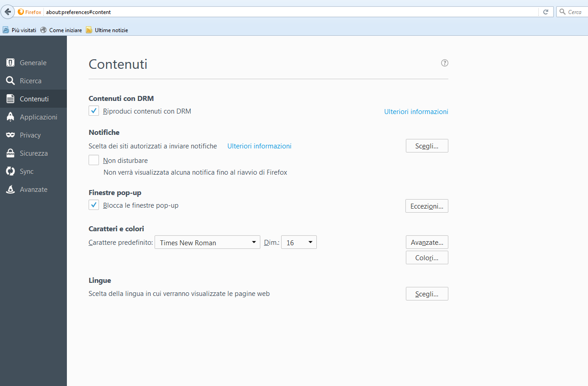Open the help question mark icon
Image resolution: width=588 pixels, height=386 pixels.
(x=445, y=63)
